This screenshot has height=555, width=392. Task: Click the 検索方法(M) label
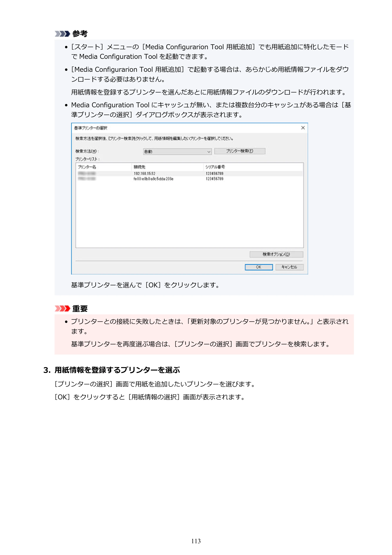click(87, 151)
